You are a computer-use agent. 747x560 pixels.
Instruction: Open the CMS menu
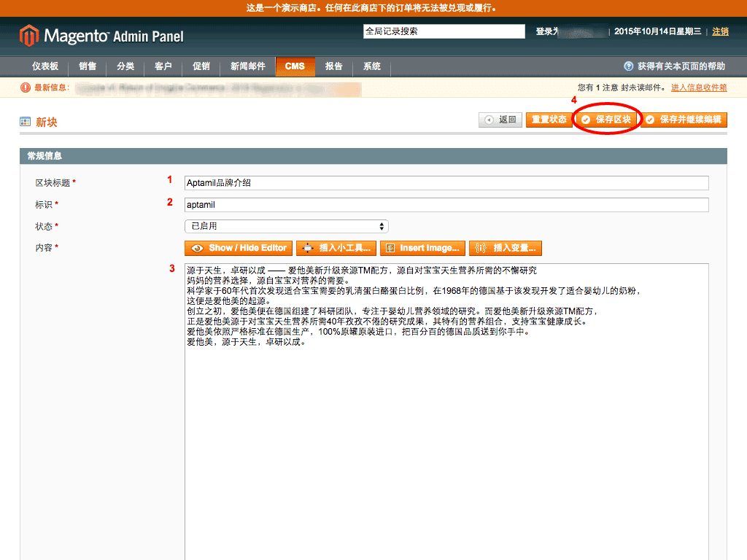[295, 66]
